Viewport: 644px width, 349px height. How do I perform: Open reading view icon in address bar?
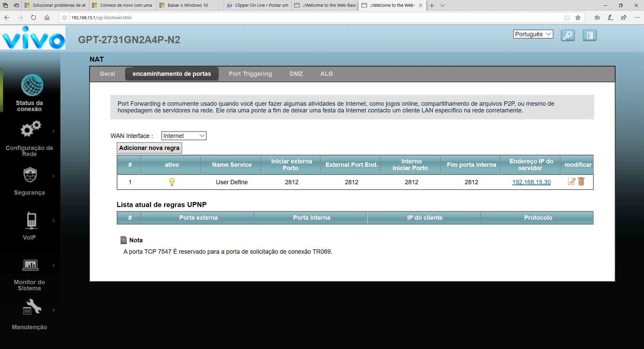pyautogui.click(x=567, y=18)
